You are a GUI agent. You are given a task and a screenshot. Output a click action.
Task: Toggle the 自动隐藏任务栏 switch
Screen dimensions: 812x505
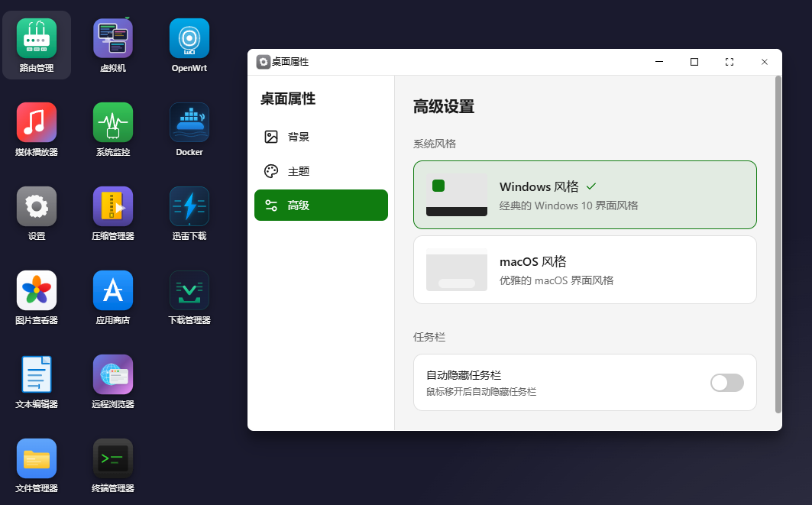pos(726,383)
